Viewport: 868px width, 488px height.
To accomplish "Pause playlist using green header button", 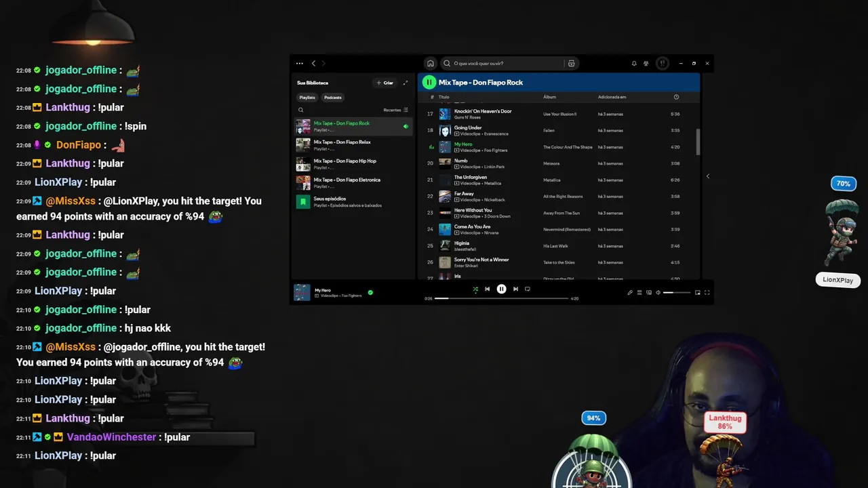I will 429,82.
